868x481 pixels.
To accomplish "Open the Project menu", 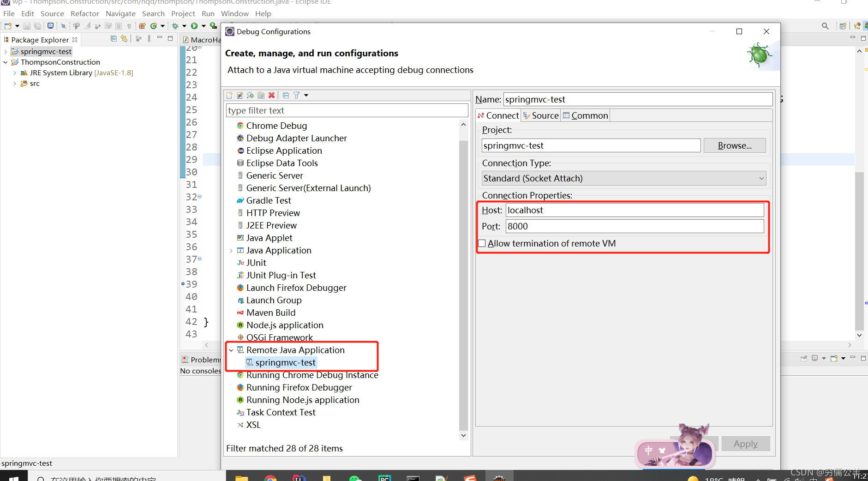I will pyautogui.click(x=183, y=13).
